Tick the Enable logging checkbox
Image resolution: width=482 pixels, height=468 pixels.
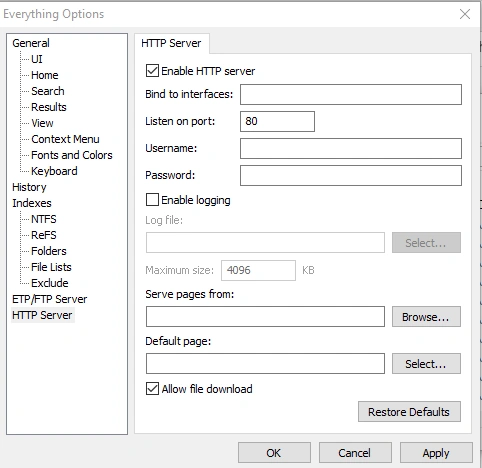click(152, 200)
